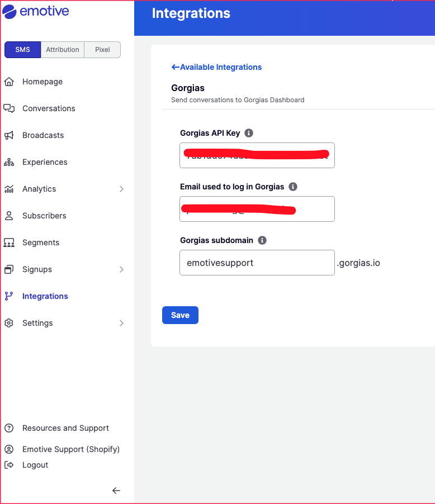
Task: Switch to the Attribution tab
Action: pos(63,50)
